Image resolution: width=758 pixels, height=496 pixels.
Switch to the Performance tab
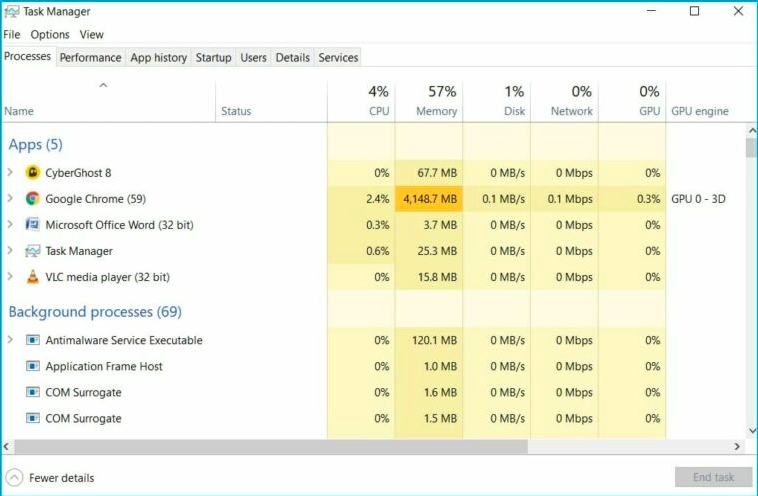pyautogui.click(x=90, y=57)
